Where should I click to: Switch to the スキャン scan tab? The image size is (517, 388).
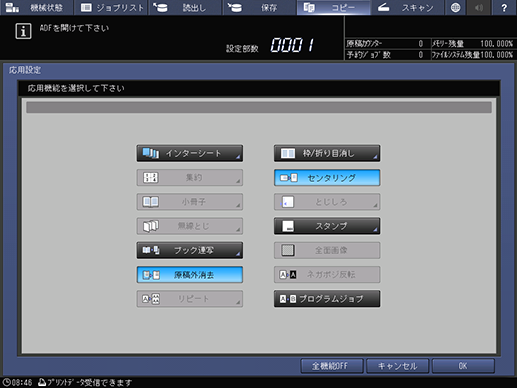[407, 7]
